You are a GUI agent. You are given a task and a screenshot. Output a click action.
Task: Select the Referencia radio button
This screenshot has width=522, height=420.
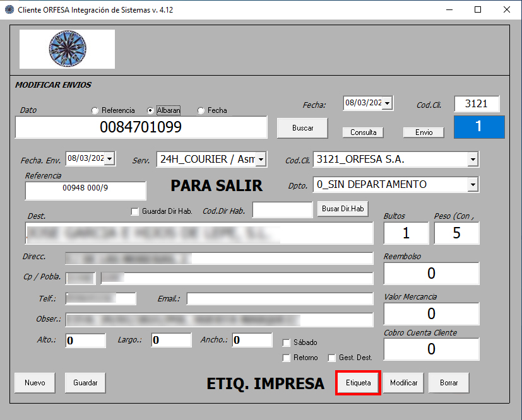(x=95, y=110)
